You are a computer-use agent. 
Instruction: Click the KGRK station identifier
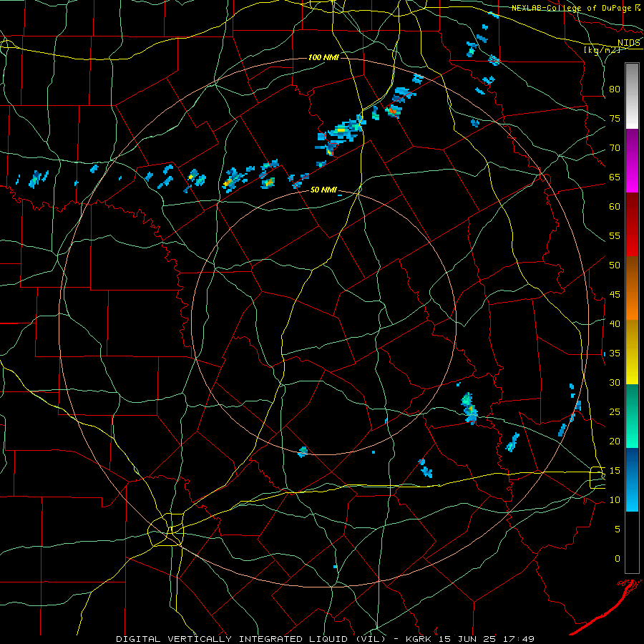tap(419, 639)
